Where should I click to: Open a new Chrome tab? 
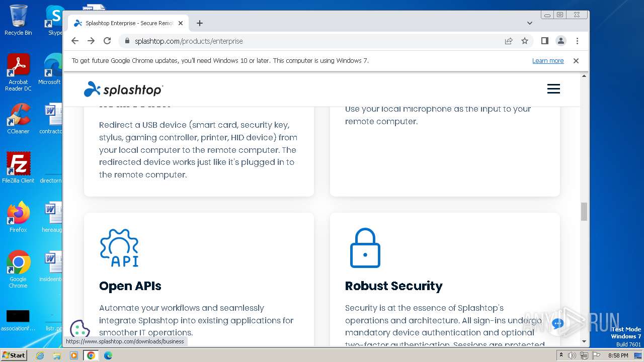click(x=200, y=23)
